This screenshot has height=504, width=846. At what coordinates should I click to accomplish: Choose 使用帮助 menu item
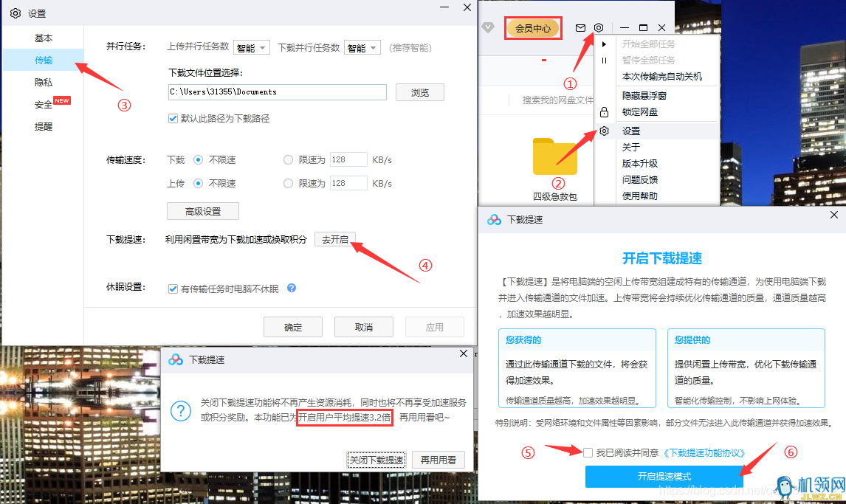click(x=640, y=196)
